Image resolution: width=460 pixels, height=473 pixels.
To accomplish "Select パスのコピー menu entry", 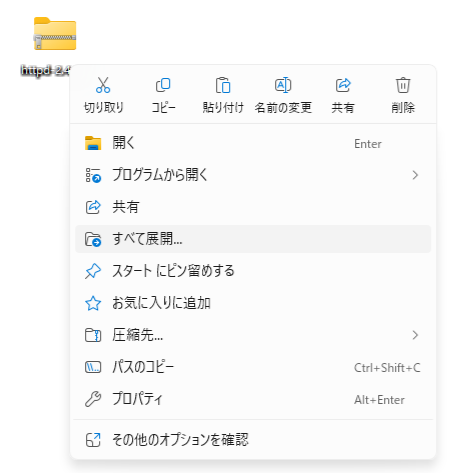I will 253,367.
